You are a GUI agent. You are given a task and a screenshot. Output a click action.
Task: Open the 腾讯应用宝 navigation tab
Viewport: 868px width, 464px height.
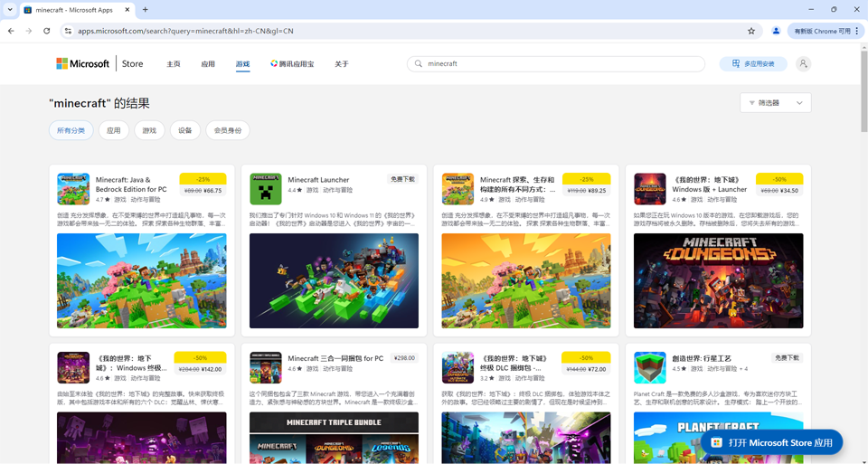(292, 64)
